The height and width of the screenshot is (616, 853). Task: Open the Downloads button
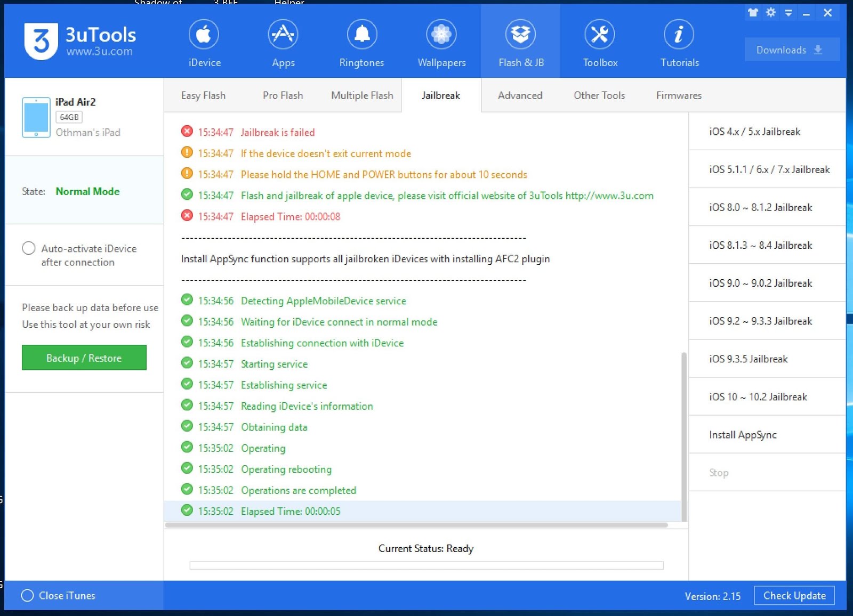[792, 50]
